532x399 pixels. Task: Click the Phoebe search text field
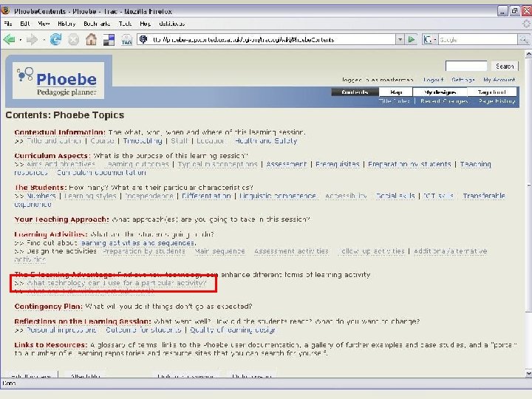[x=466, y=66]
